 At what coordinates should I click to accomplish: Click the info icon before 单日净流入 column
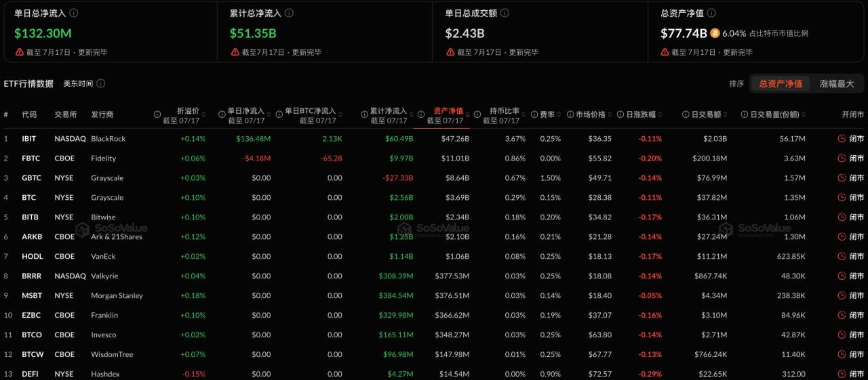(222, 114)
